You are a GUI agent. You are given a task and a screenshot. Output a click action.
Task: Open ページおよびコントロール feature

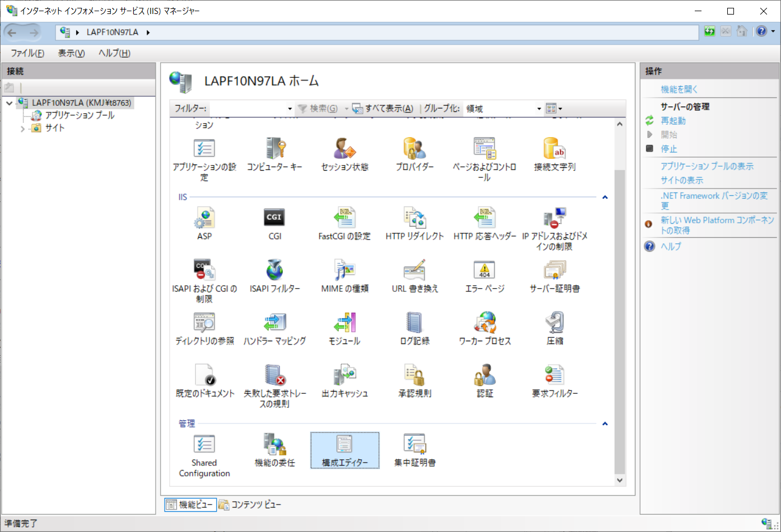485,159
